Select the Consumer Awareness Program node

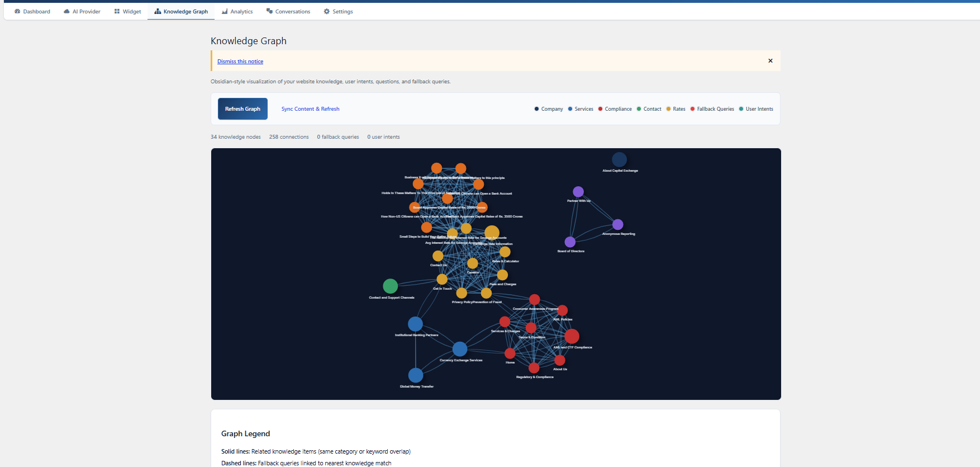click(535, 300)
